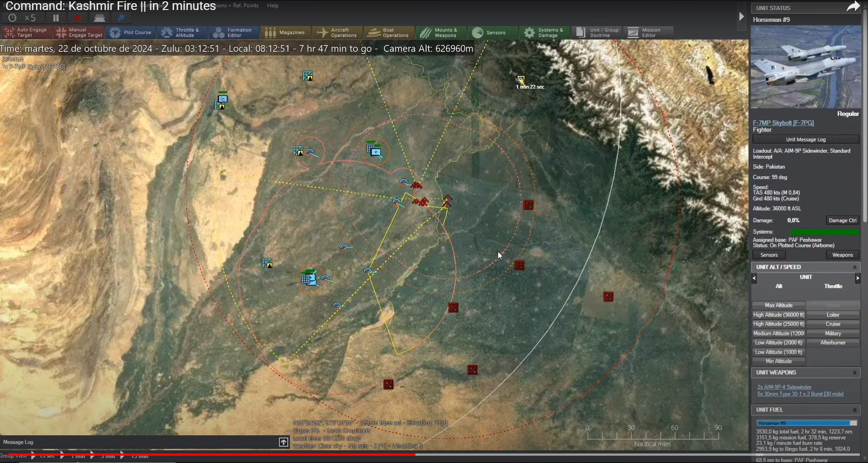Select Low Altitude (2000 ft)
Viewport: 868px width, 463px height.
(778, 342)
